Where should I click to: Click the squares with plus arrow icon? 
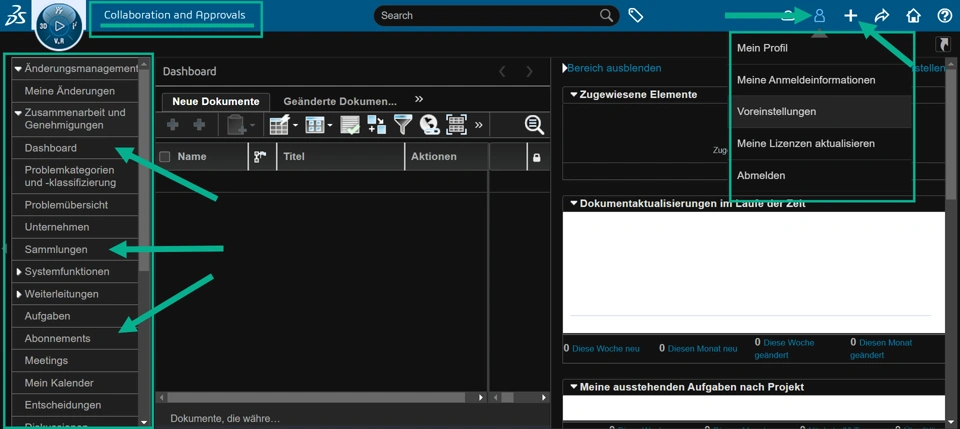click(x=377, y=125)
